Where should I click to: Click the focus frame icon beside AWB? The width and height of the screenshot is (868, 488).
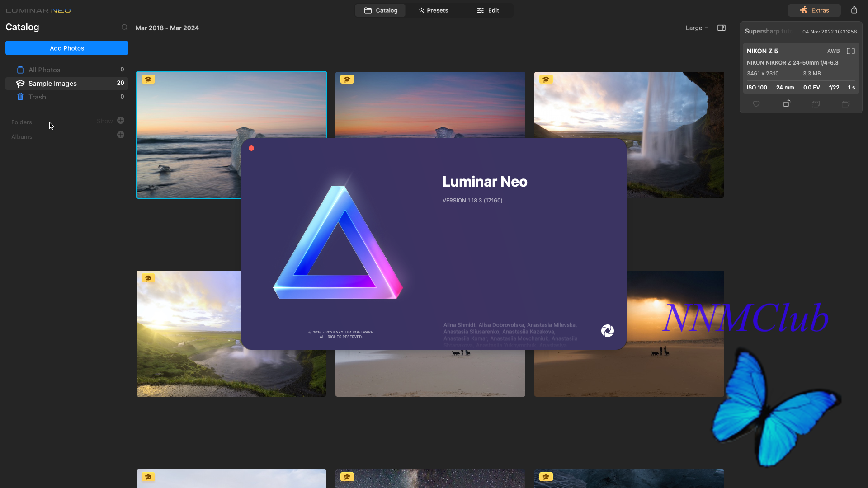(x=851, y=51)
